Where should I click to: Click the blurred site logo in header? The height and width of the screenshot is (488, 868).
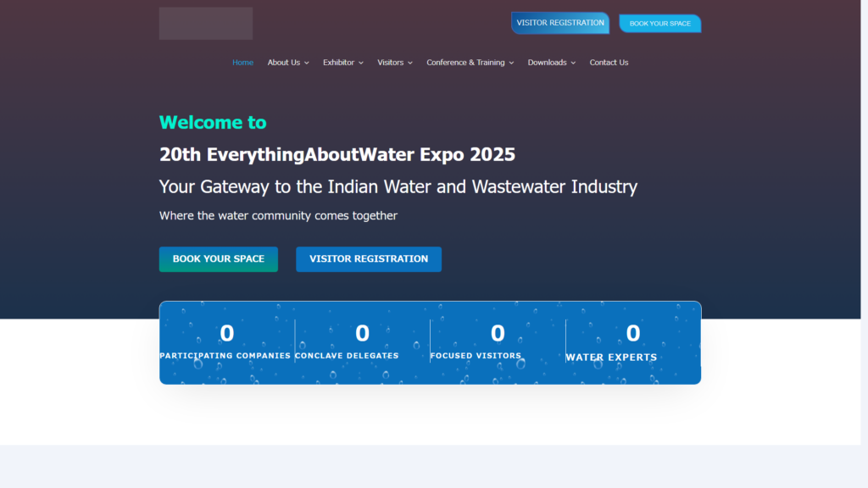tap(206, 23)
